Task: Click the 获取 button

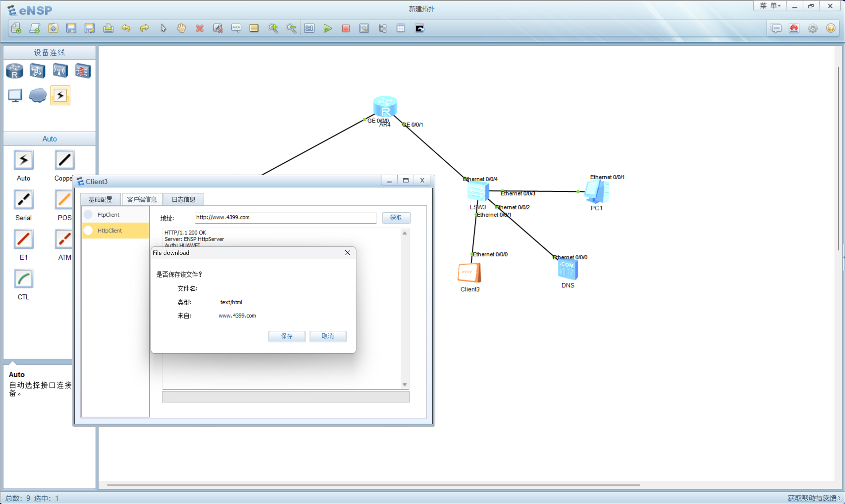Action: [396, 218]
